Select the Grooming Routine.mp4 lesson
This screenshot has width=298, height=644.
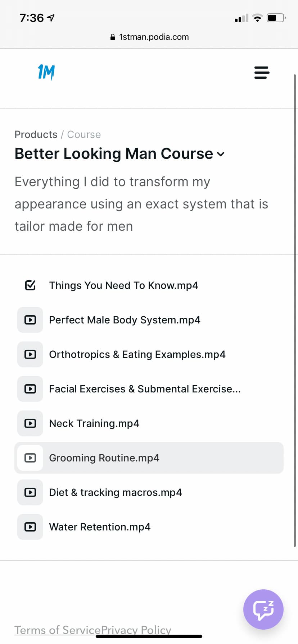pyautogui.click(x=149, y=458)
